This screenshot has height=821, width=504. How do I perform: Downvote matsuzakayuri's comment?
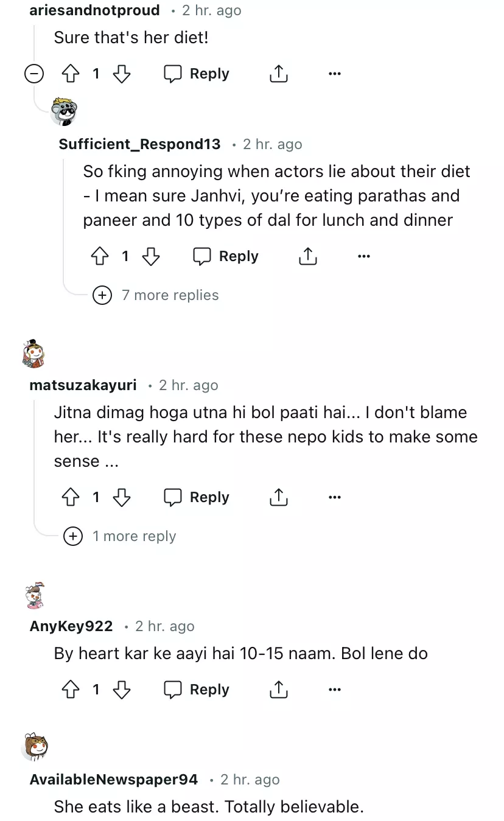(x=122, y=498)
